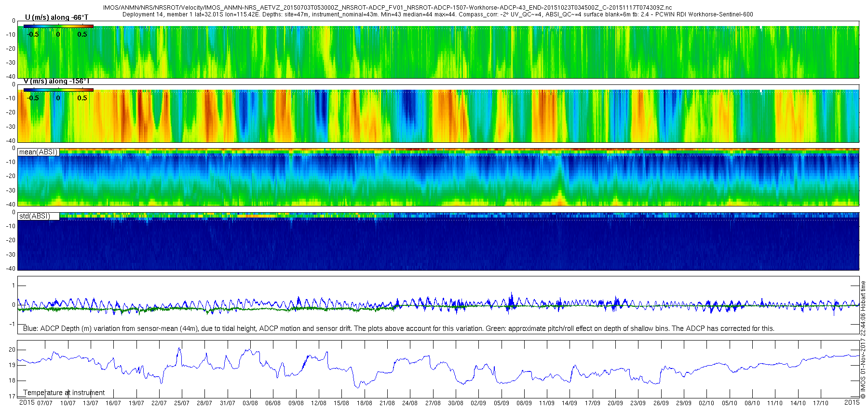Image resolution: width=868 pixels, height=410 pixels.
Task: Click the '25/07' date tick label
Action: [181, 403]
